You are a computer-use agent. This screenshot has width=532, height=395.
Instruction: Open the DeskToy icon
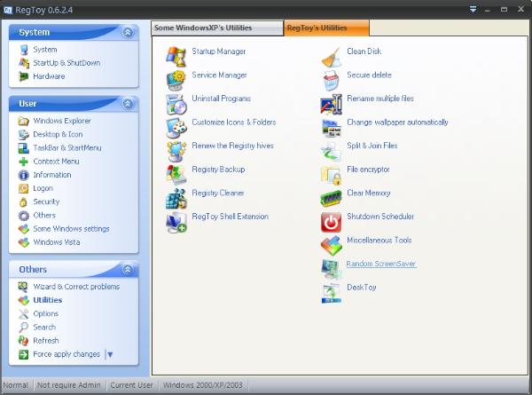(331, 293)
